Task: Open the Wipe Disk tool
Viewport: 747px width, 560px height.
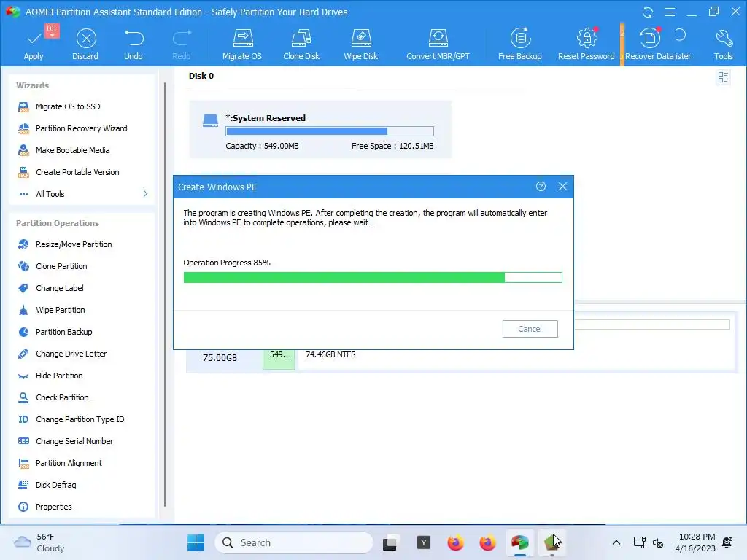Action: (360, 44)
